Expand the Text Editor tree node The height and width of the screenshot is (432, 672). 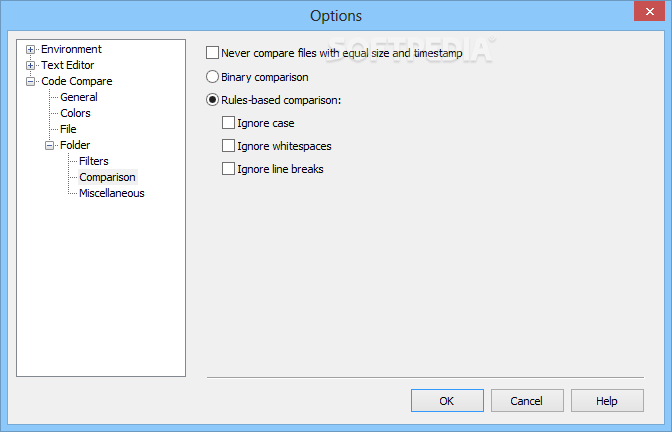click(x=31, y=65)
